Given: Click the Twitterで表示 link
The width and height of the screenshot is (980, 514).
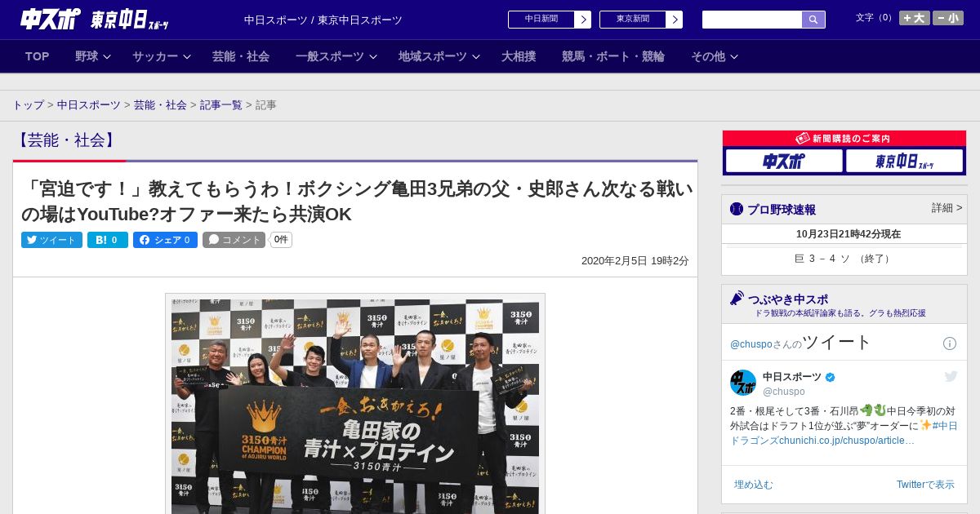Looking at the screenshot, I should [x=925, y=485].
